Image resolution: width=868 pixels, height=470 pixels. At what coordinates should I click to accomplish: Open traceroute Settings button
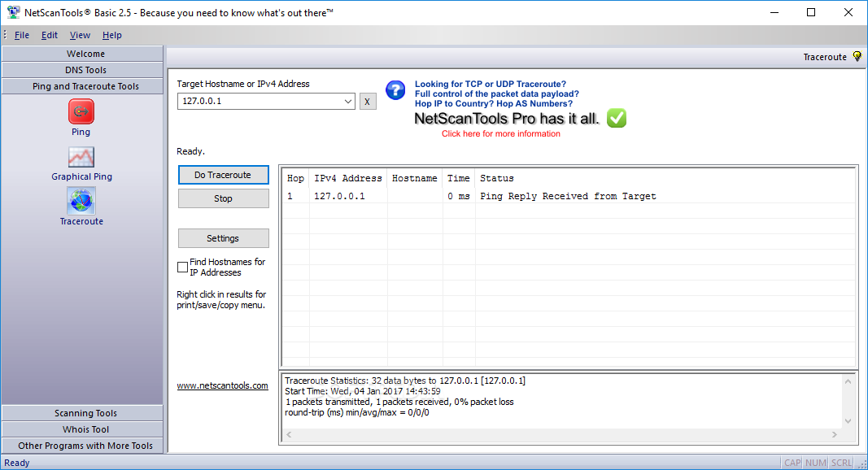click(x=223, y=238)
